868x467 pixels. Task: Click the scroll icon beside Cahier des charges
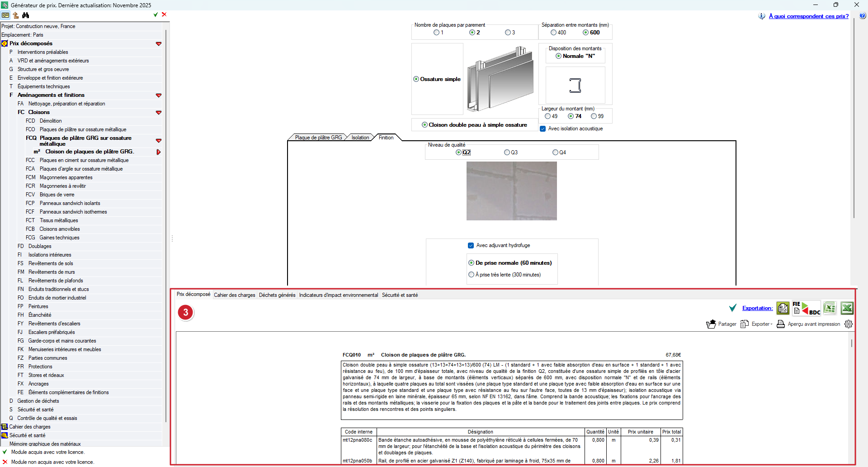pyautogui.click(x=5, y=427)
